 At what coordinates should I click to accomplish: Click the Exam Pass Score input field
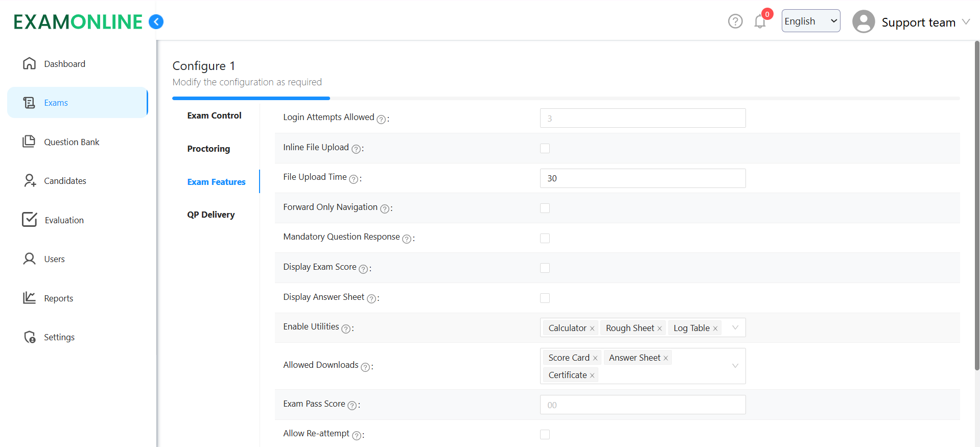642,405
